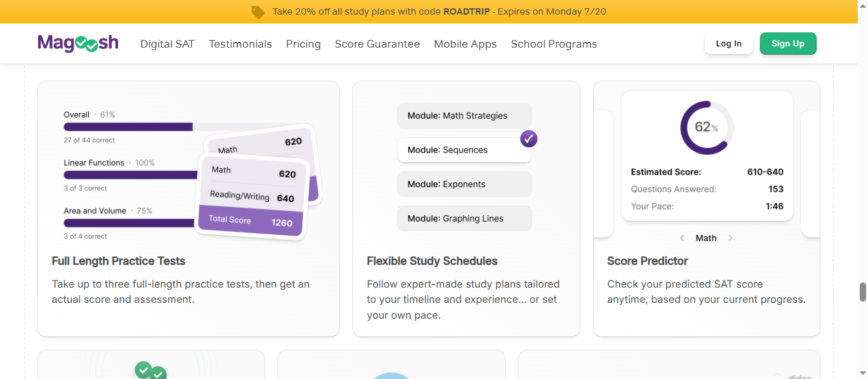Open School Programs

554,44
